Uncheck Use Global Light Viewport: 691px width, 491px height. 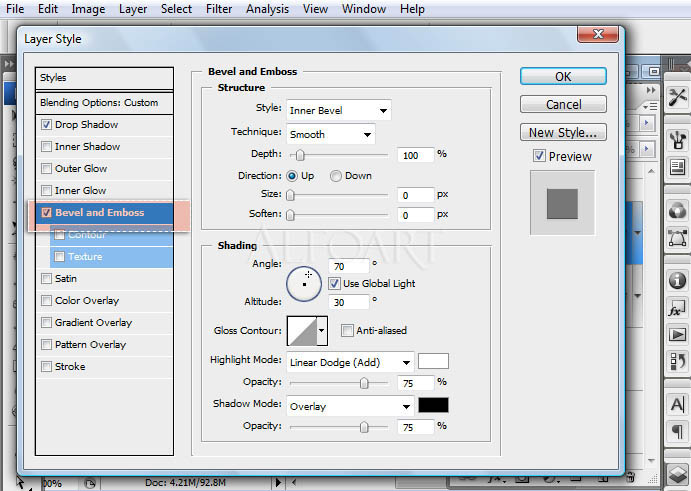click(335, 284)
